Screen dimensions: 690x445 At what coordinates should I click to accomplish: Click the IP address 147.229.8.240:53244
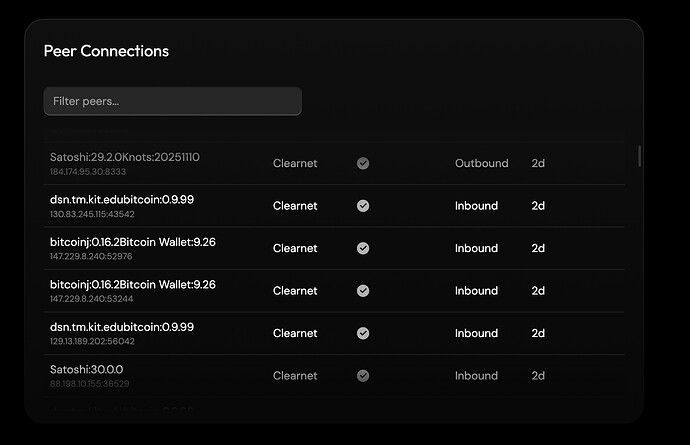coord(92,299)
